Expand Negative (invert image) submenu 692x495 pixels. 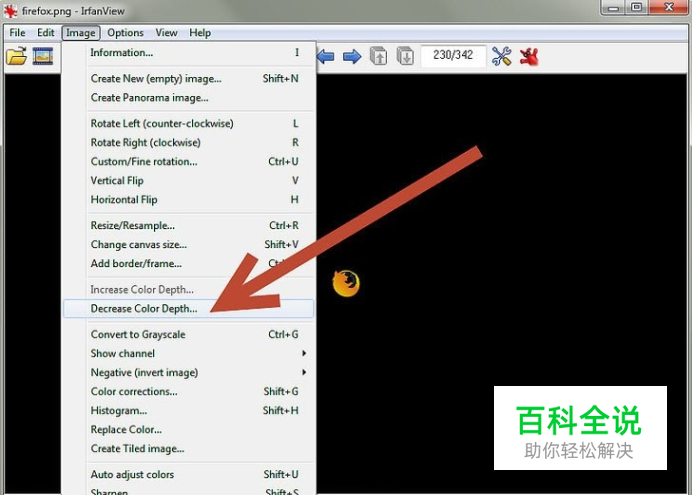[x=189, y=372]
